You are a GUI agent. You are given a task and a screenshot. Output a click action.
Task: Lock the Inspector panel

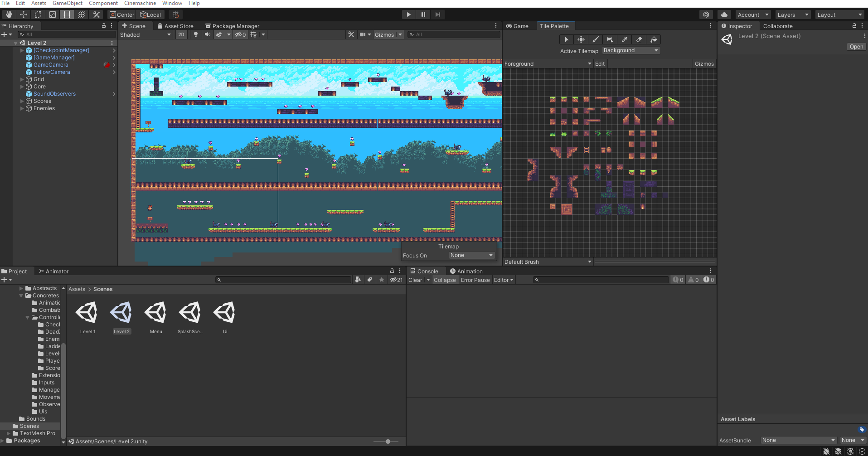(854, 26)
